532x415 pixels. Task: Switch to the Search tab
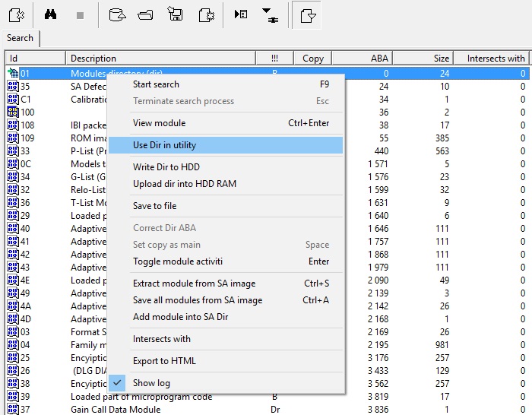tap(21, 38)
